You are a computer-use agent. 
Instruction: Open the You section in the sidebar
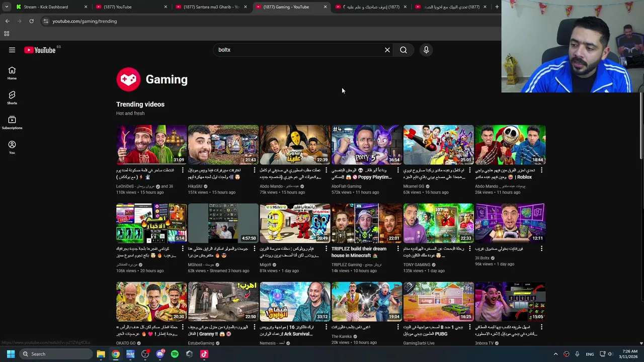(x=12, y=147)
